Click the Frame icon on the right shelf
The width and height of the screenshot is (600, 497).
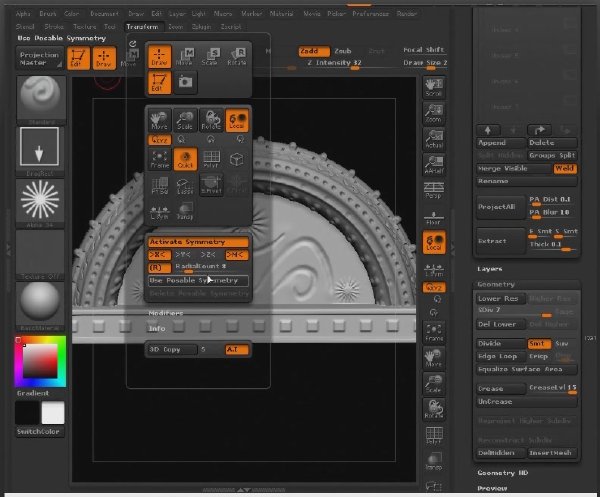pos(434,332)
